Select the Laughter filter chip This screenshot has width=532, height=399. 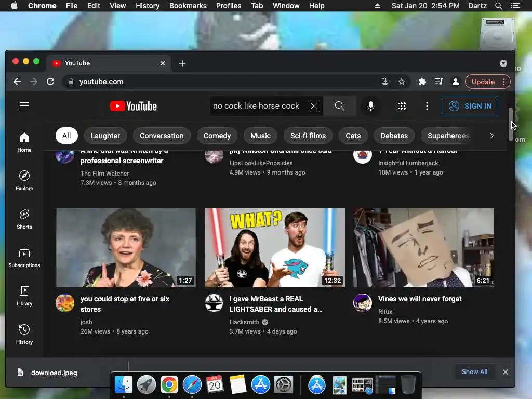coord(105,136)
